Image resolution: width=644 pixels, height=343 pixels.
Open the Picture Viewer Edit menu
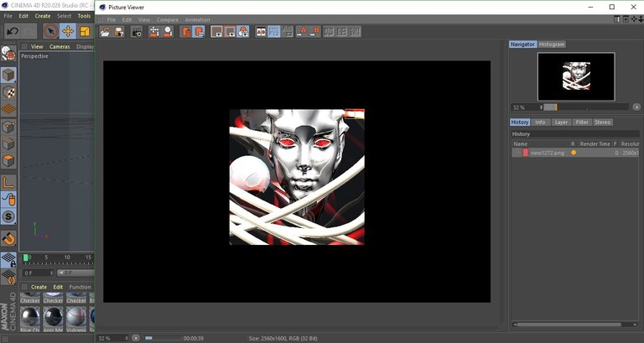pos(127,20)
